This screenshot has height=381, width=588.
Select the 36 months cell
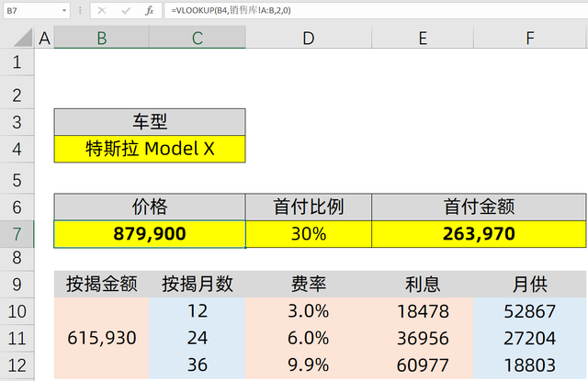click(x=198, y=365)
